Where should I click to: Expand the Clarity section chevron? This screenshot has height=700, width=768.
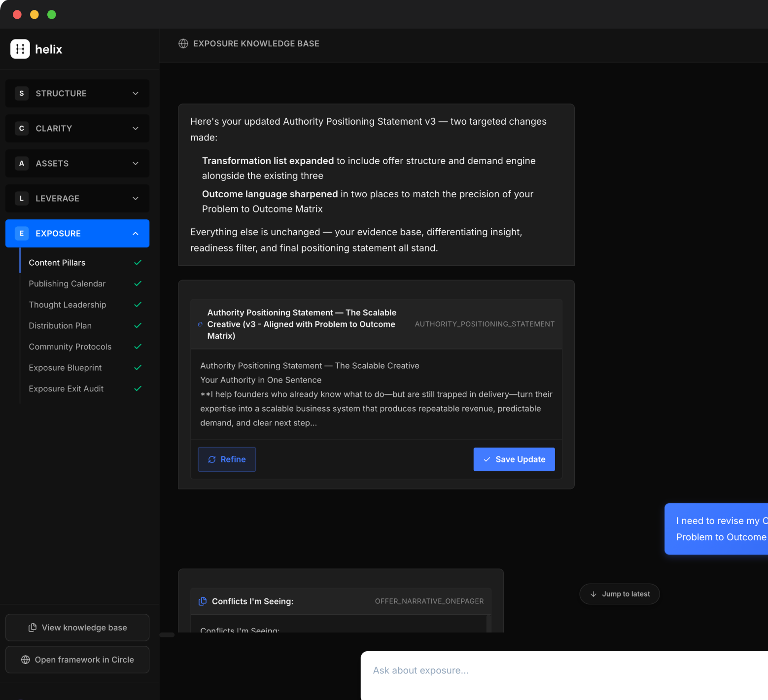[x=136, y=128]
